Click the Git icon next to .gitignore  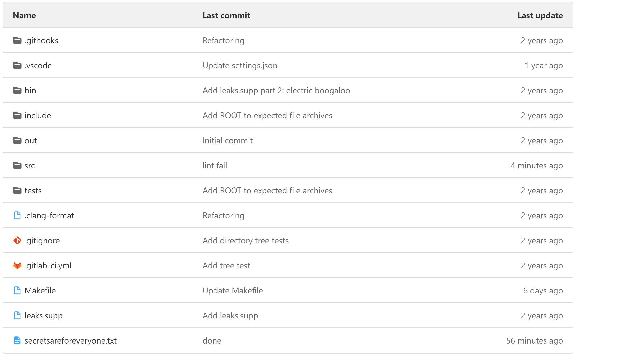(x=17, y=240)
